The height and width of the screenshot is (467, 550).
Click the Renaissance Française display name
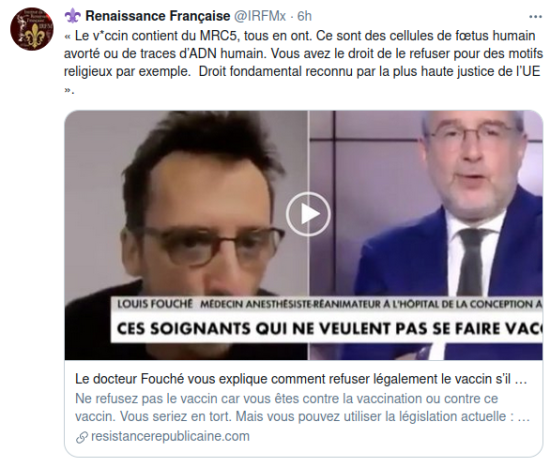point(157,16)
